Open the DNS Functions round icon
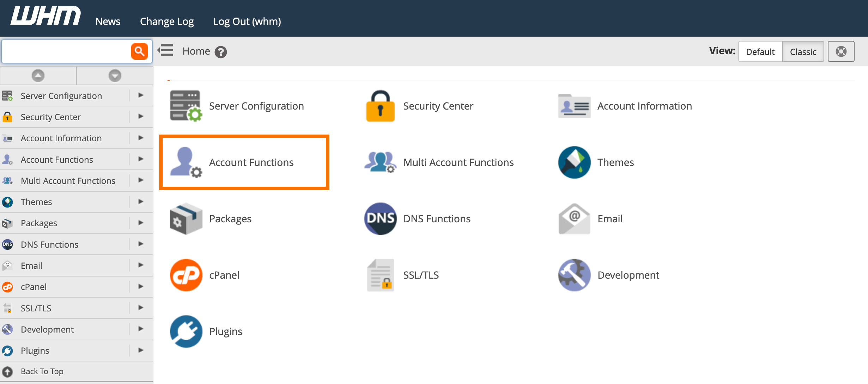This screenshot has height=384, width=868. pyautogui.click(x=380, y=218)
